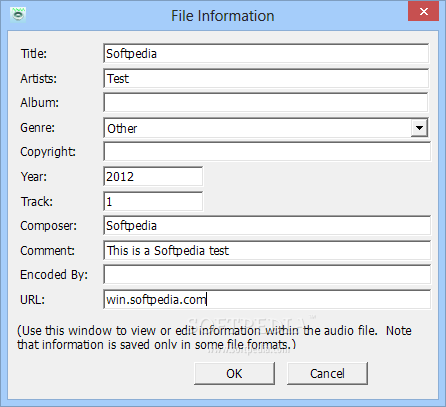Click the Cancel button
The width and height of the screenshot is (446, 407).
tap(327, 374)
